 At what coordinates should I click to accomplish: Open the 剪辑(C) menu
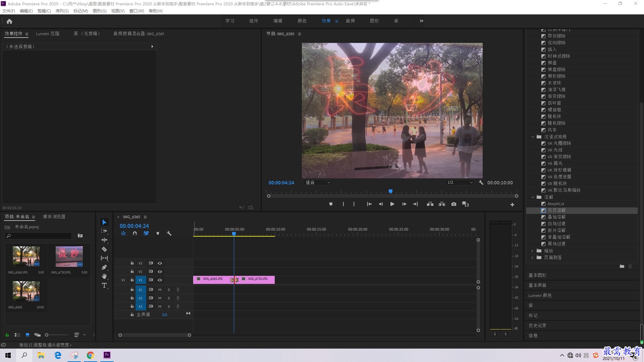coord(44,11)
